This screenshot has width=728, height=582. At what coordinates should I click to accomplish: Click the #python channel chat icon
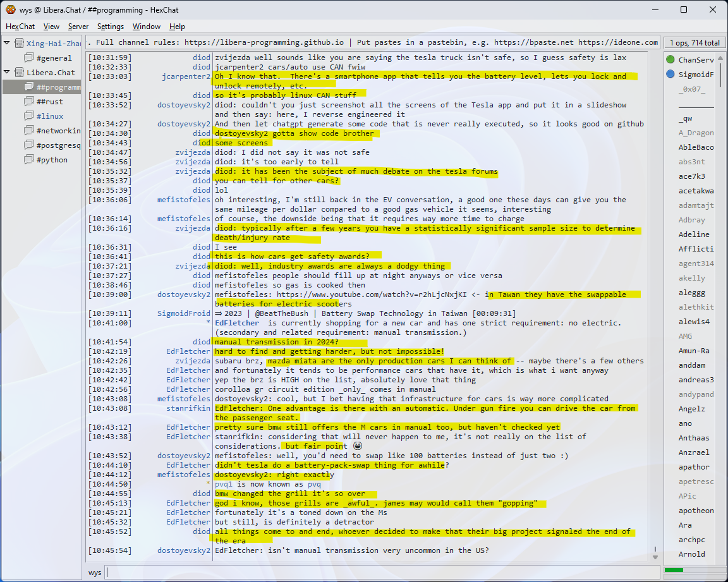point(29,160)
